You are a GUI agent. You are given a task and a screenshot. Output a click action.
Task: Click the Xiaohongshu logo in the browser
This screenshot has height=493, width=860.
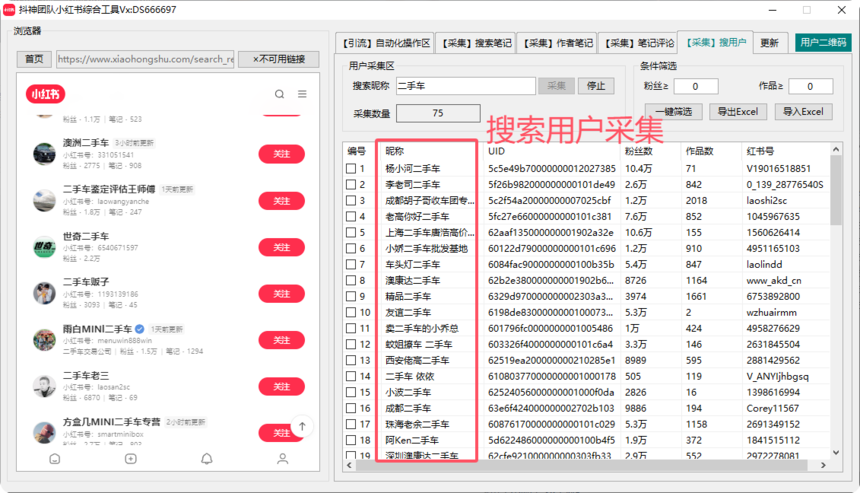tap(46, 94)
